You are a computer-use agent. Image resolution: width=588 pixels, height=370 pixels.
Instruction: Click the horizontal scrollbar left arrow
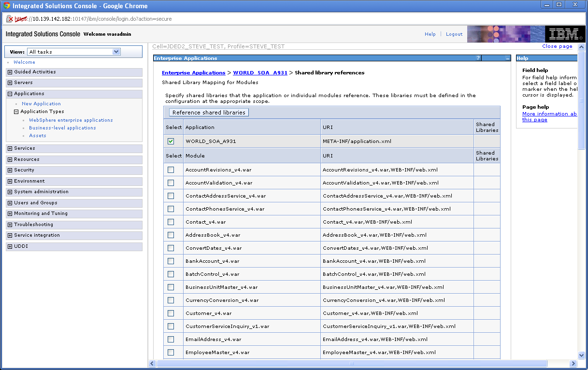(153, 363)
